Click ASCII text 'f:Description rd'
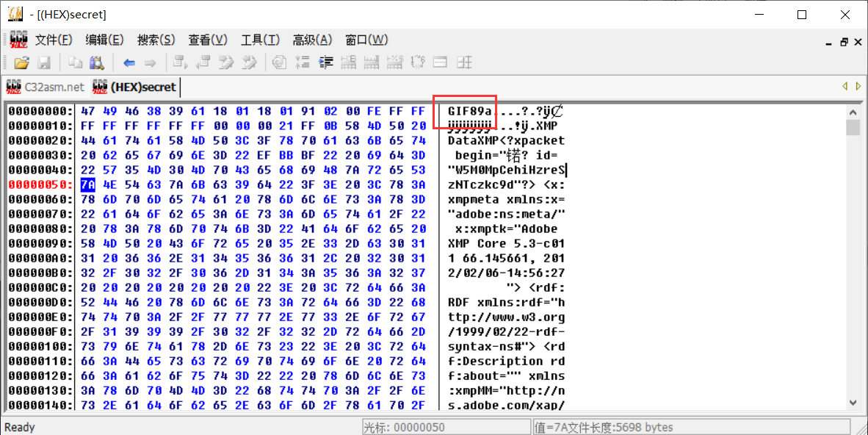 [507, 361]
